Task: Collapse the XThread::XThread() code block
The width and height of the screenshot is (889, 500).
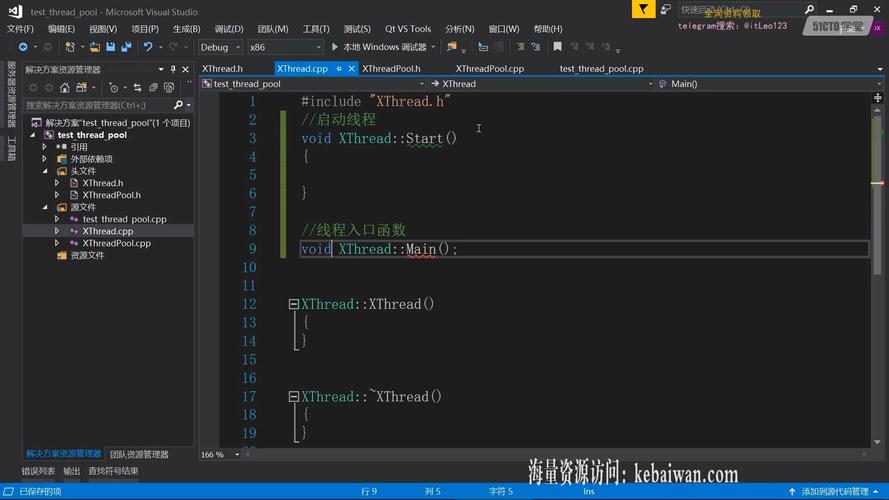Action: pos(294,304)
